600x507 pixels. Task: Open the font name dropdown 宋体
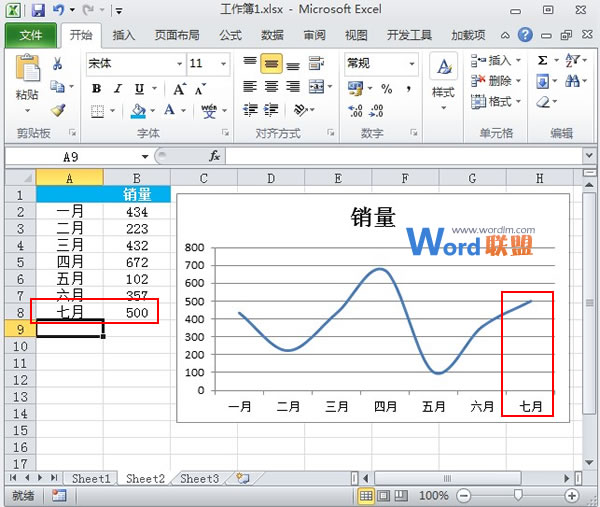click(x=179, y=64)
